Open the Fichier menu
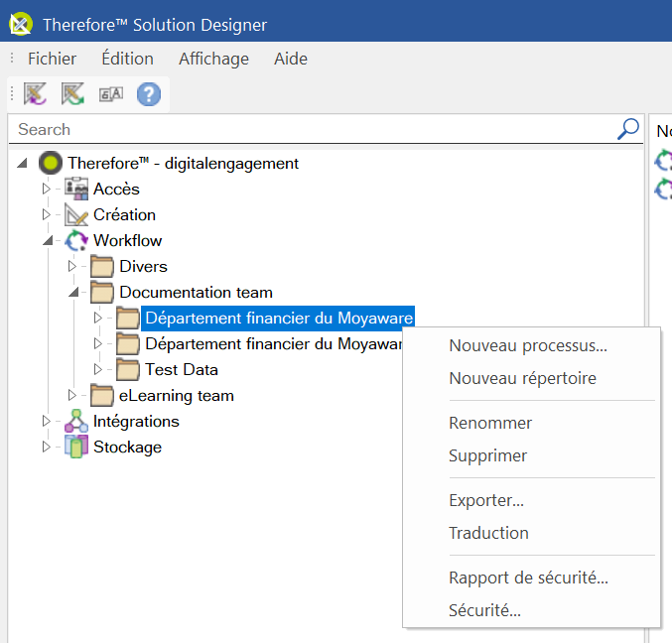Image resolution: width=672 pixels, height=643 pixels. click(52, 59)
